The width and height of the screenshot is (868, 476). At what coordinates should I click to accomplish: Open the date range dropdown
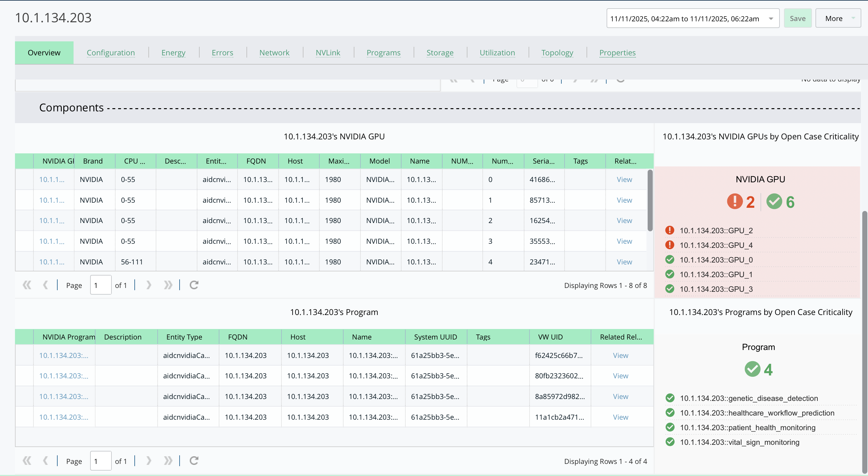coord(771,18)
